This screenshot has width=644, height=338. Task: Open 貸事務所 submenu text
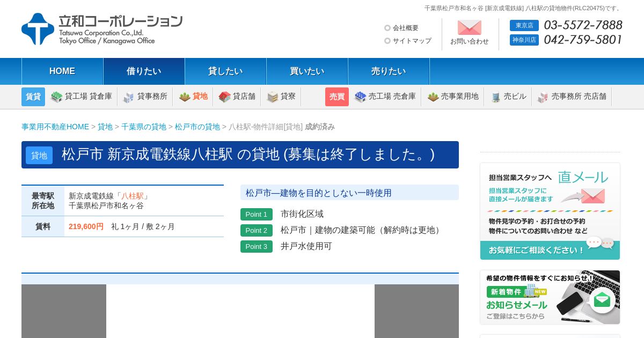152,97
